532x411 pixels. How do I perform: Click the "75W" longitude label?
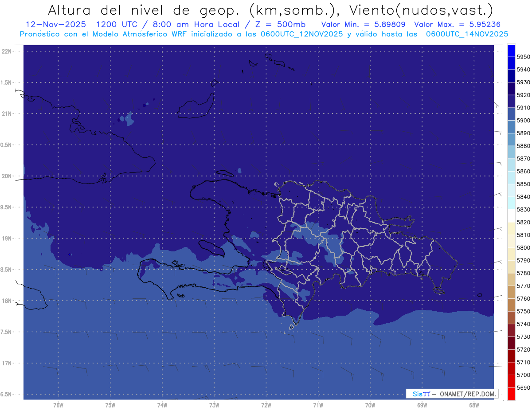coord(110,405)
